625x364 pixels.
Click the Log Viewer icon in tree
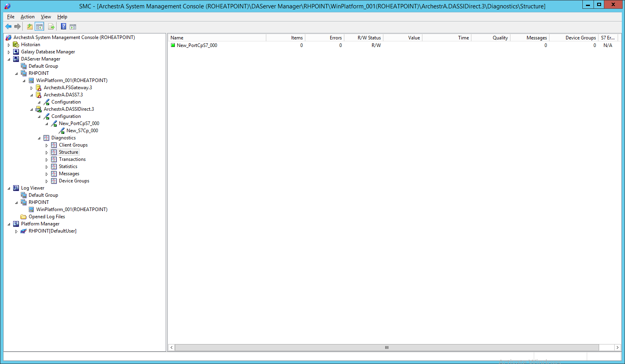[16, 188]
